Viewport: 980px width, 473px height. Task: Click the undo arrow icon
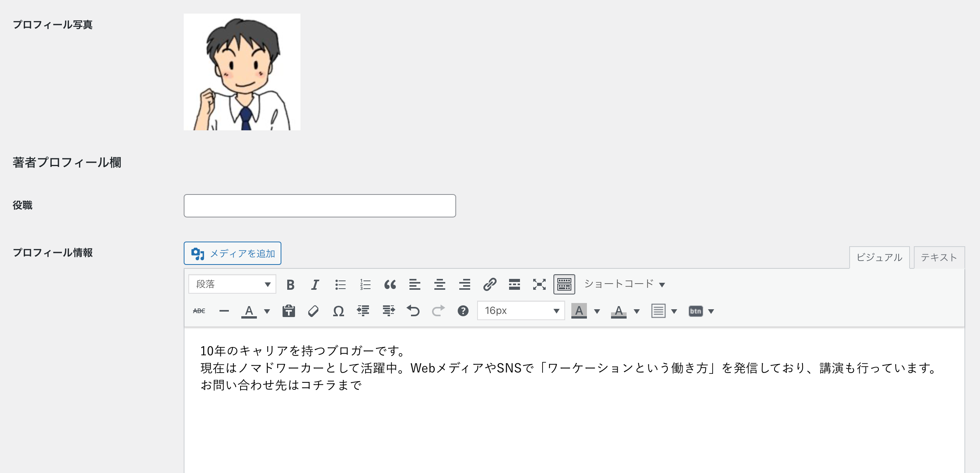coord(413,311)
